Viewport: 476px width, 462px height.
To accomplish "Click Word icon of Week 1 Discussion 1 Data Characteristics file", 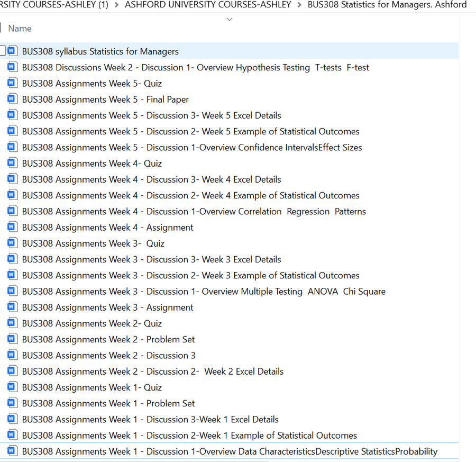I will (12, 451).
